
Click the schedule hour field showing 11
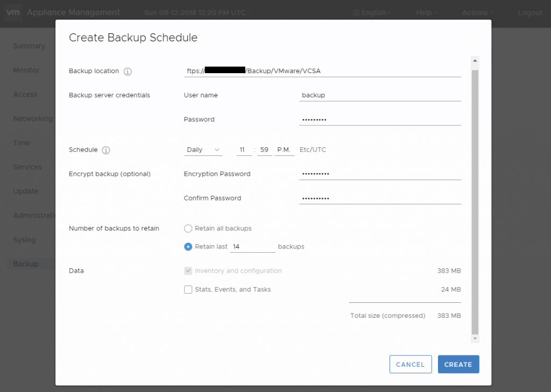click(x=244, y=150)
